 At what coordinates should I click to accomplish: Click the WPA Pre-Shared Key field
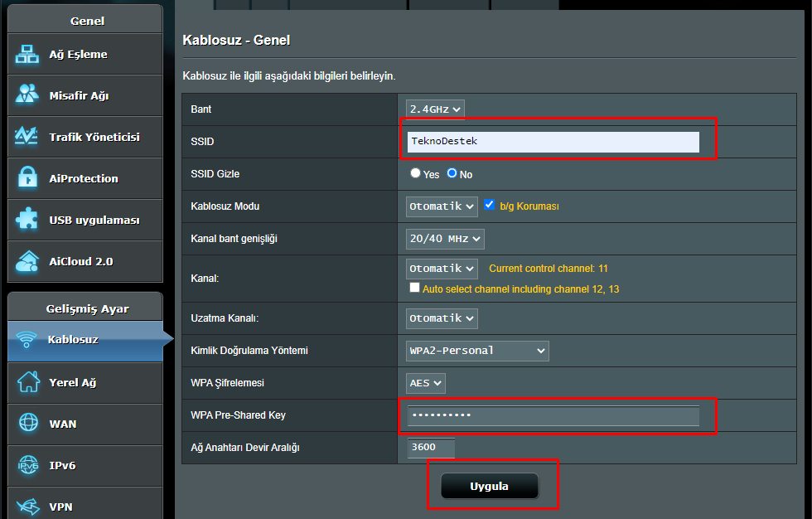[553, 415]
